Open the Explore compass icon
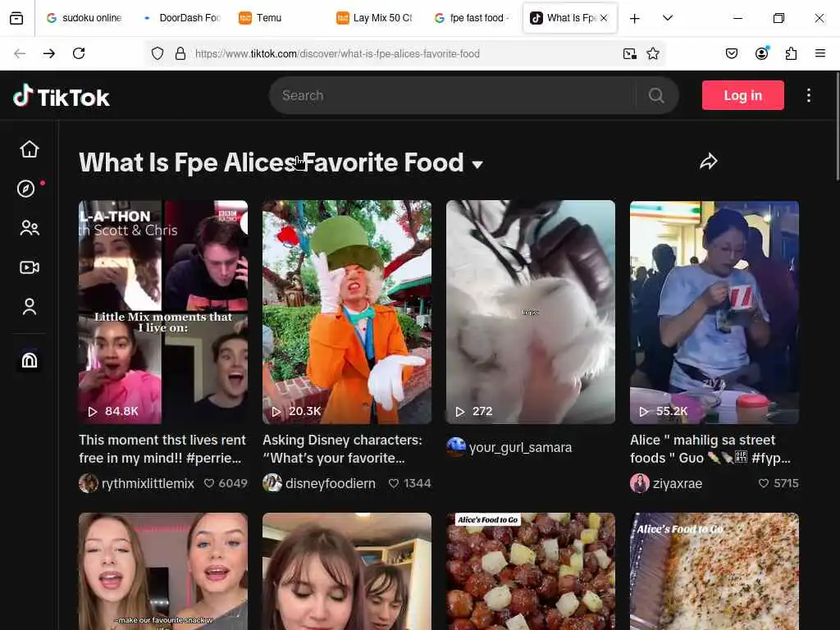 [x=25, y=189]
